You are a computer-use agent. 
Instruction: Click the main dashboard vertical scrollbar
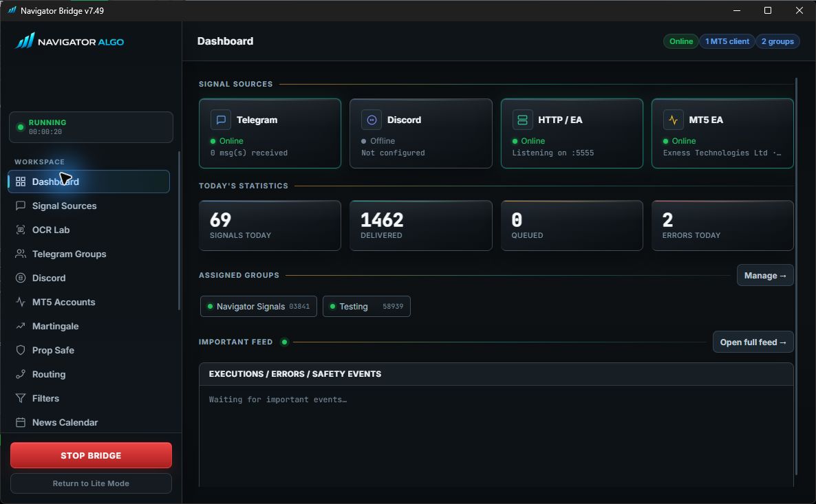click(796, 276)
